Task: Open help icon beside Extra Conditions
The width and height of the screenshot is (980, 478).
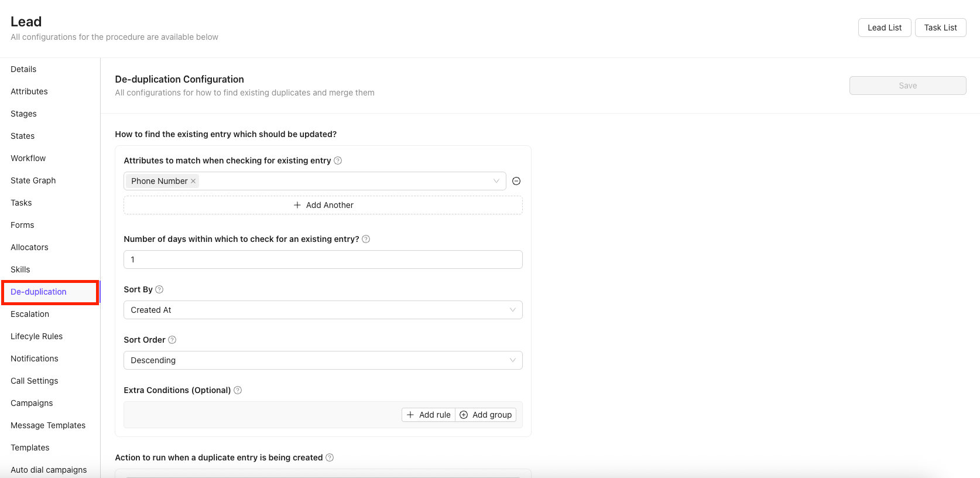Action: 238,390
